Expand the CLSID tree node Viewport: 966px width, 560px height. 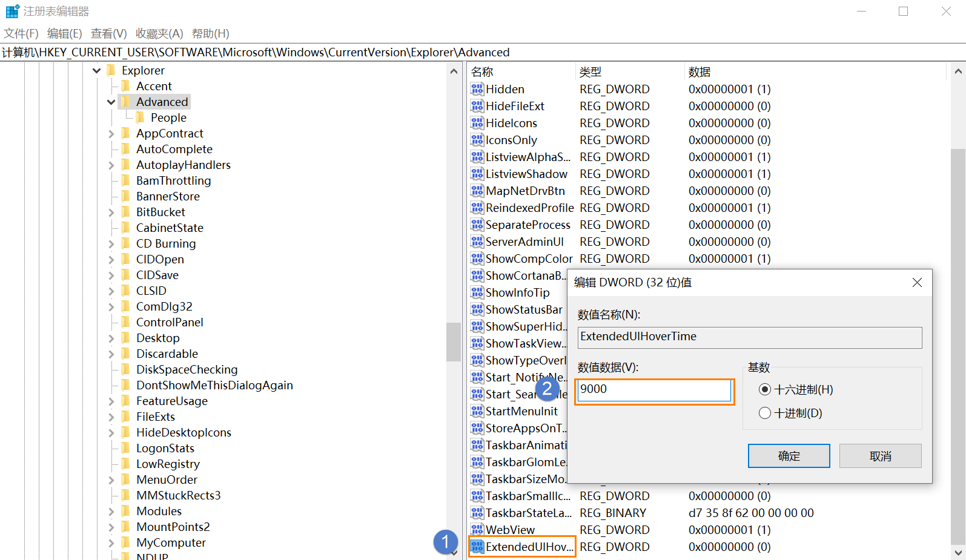click(111, 291)
